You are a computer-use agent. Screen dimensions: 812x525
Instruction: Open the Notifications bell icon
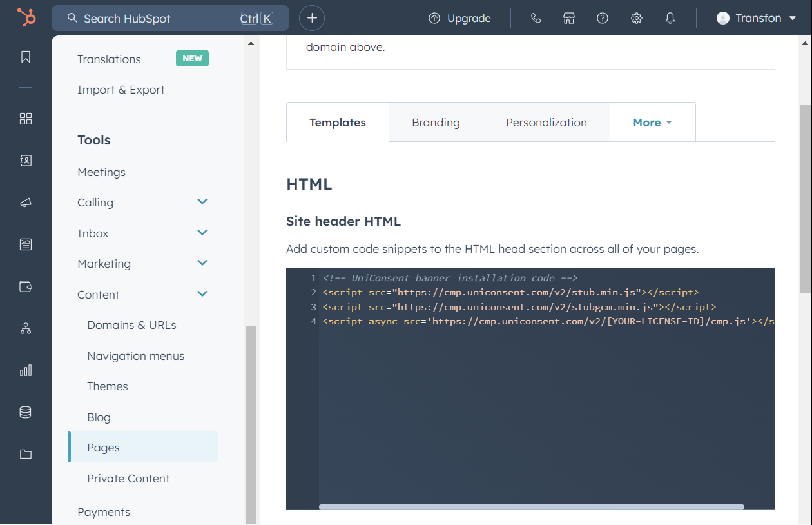[670, 18]
